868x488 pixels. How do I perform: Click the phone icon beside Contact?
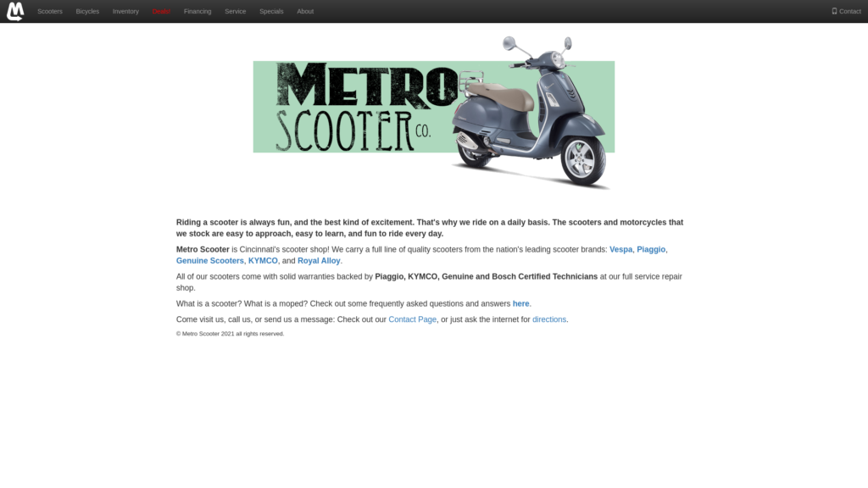pos(834,11)
